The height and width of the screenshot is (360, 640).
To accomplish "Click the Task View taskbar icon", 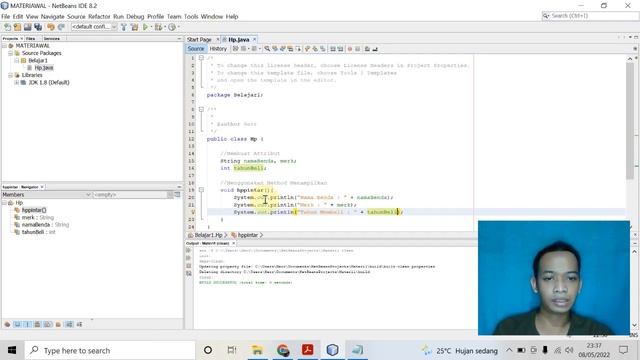I will click(x=232, y=350).
